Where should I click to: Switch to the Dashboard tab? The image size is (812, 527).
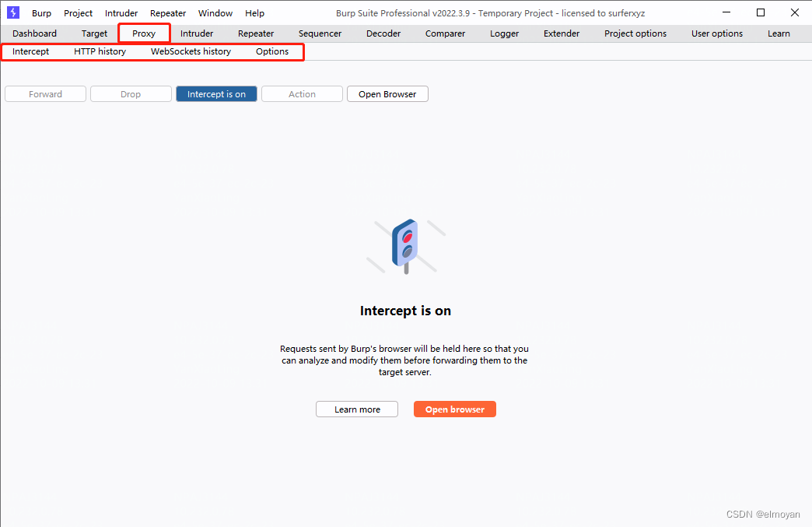(x=35, y=33)
